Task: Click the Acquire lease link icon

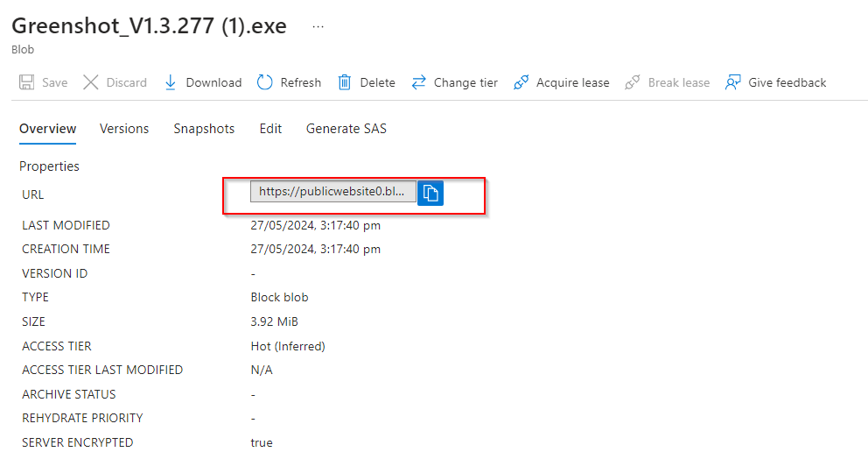Action: click(x=521, y=82)
